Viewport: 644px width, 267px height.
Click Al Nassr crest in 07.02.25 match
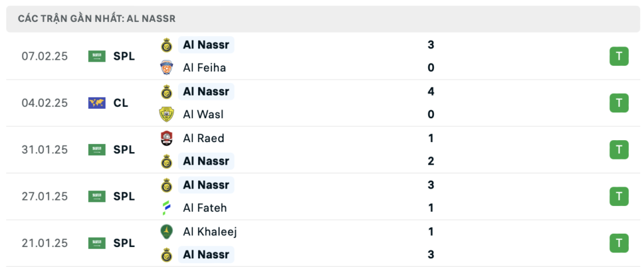tap(166, 45)
